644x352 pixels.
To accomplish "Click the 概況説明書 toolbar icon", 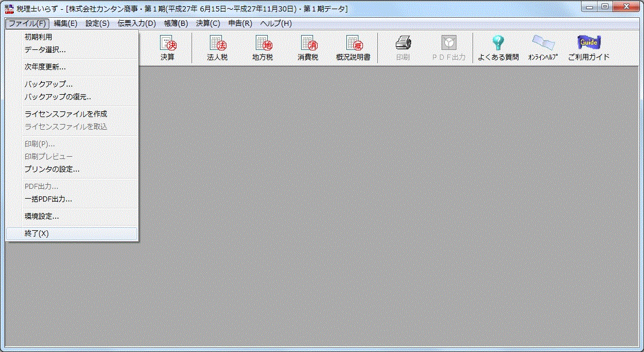I will [x=353, y=48].
